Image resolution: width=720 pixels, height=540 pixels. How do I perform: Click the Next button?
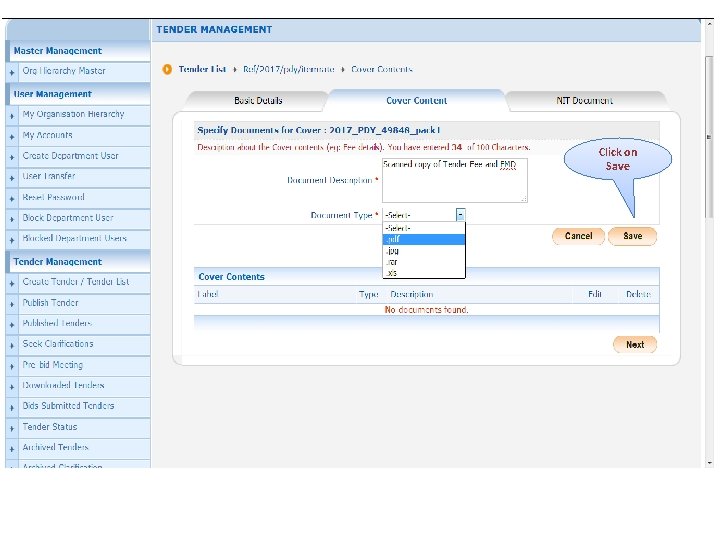click(635, 344)
